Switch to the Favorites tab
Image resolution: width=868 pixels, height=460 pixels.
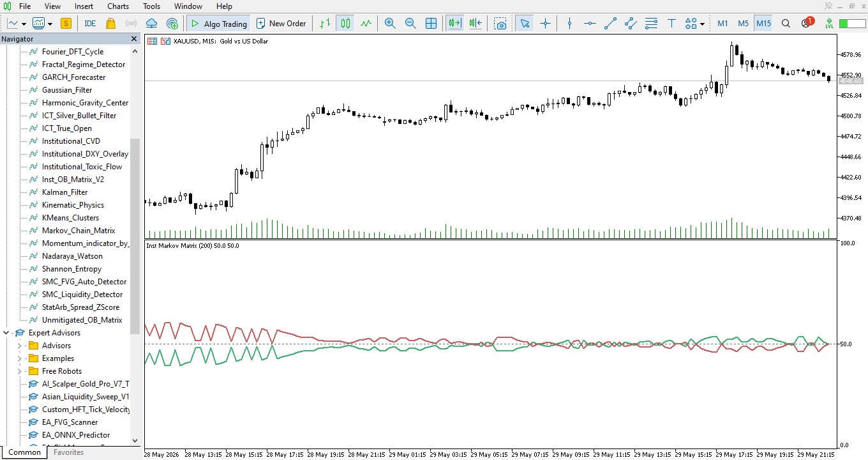pyautogui.click(x=68, y=452)
